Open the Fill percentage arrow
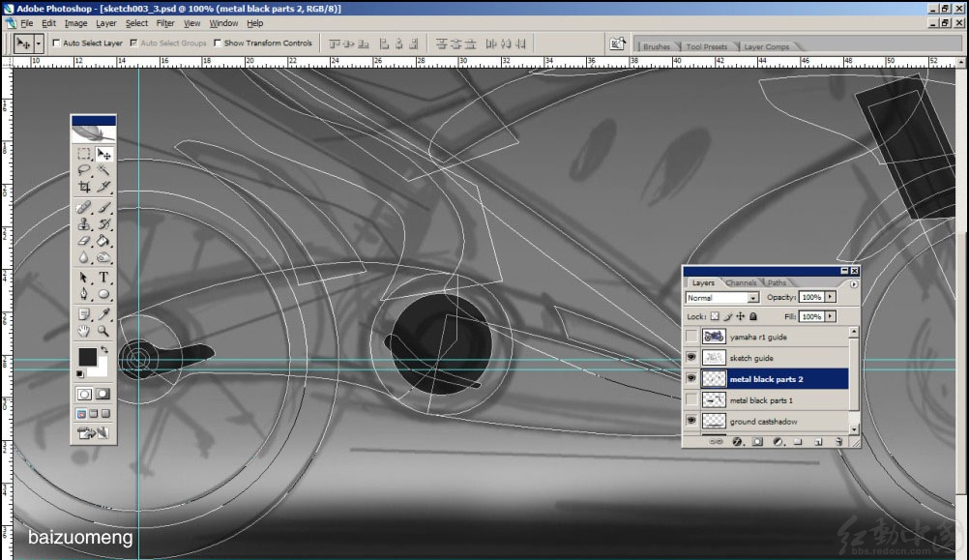Screen dimensions: 969x560 coord(830,316)
